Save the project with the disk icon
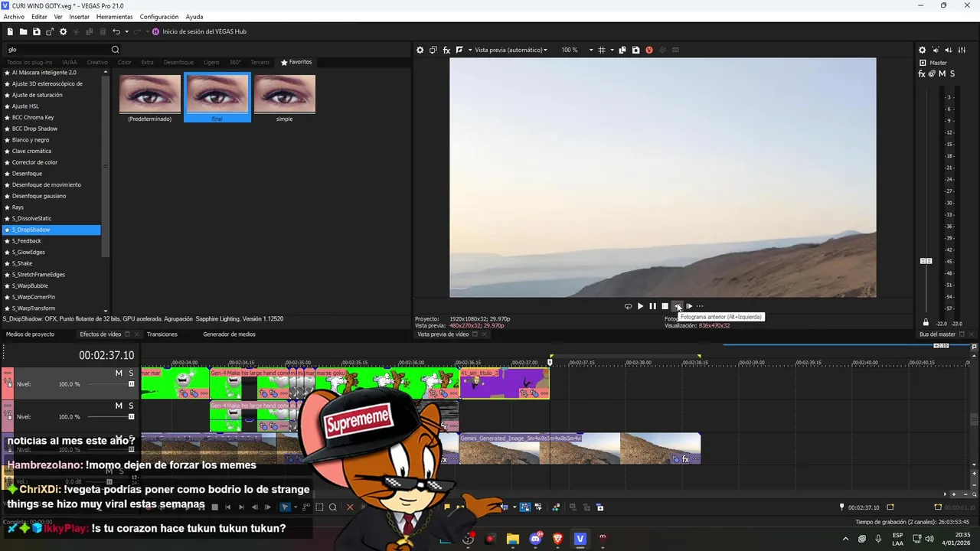 click(x=36, y=31)
